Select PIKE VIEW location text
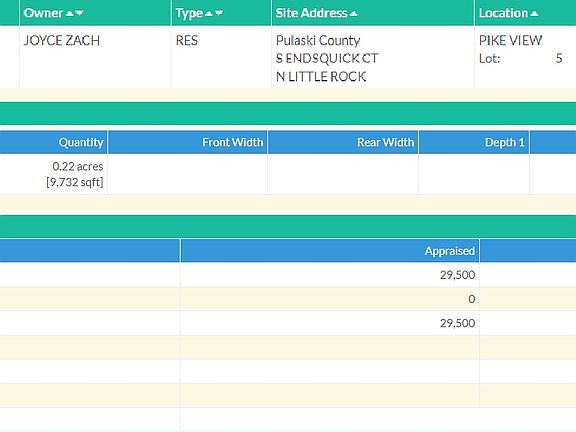576x432 pixels. click(510, 40)
